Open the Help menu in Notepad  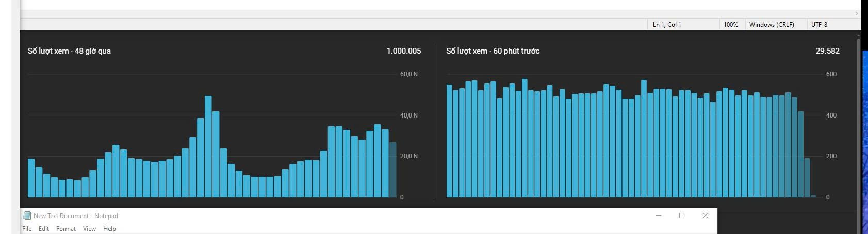tap(109, 229)
